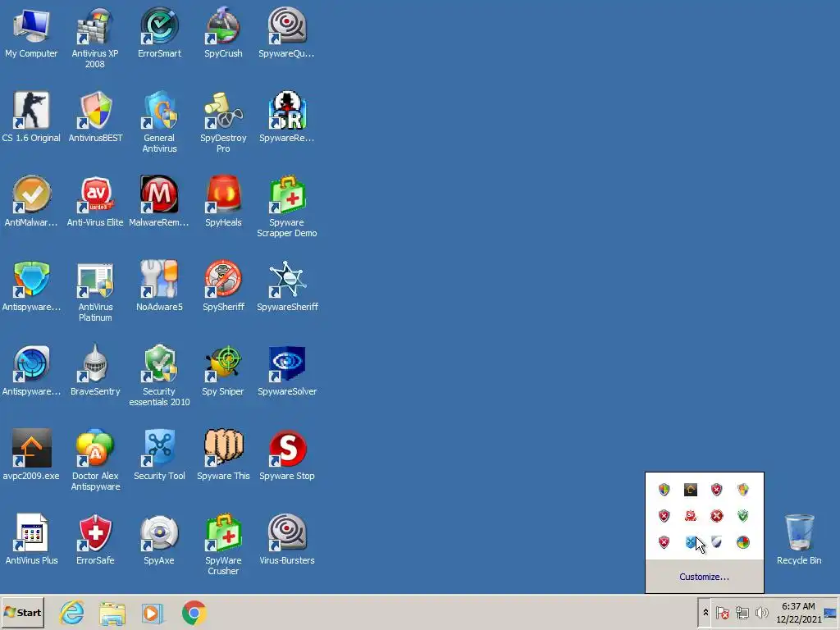Click the Security Tool desktop shortcut

(x=159, y=454)
